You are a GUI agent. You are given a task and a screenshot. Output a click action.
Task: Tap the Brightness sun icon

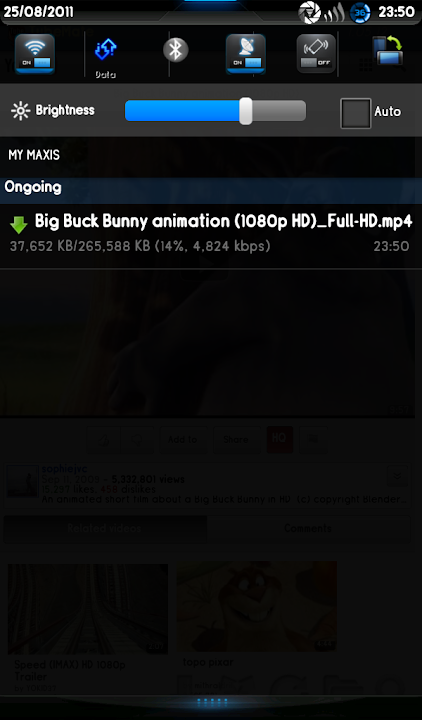20,111
